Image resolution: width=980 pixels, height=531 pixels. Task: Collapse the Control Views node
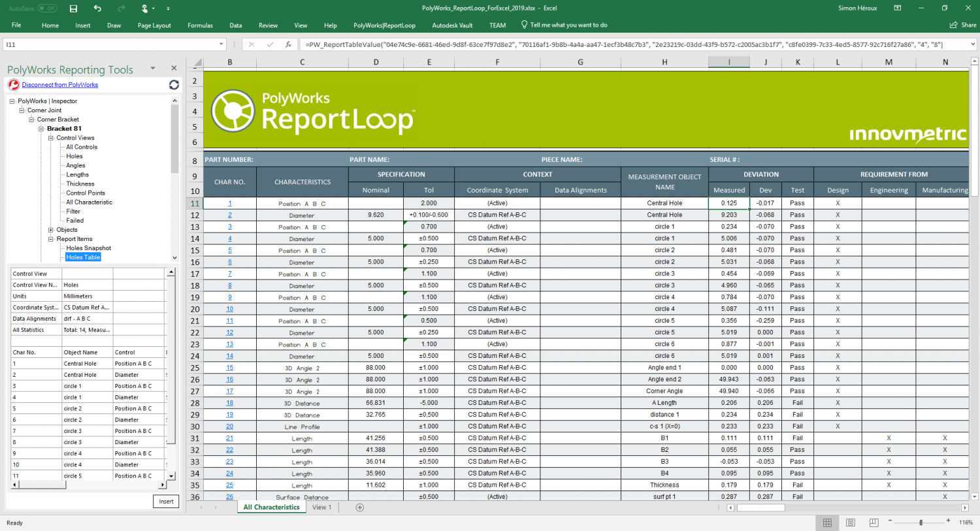point(51,138)
